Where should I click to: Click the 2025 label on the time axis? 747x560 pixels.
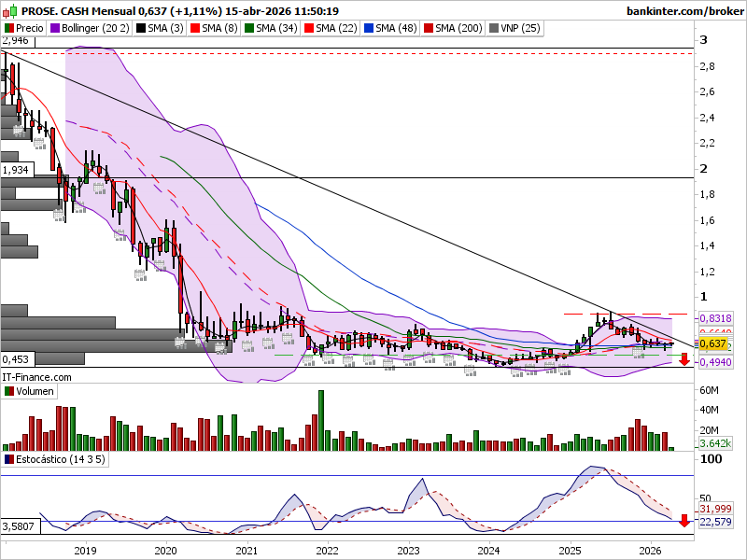[570, 551]
